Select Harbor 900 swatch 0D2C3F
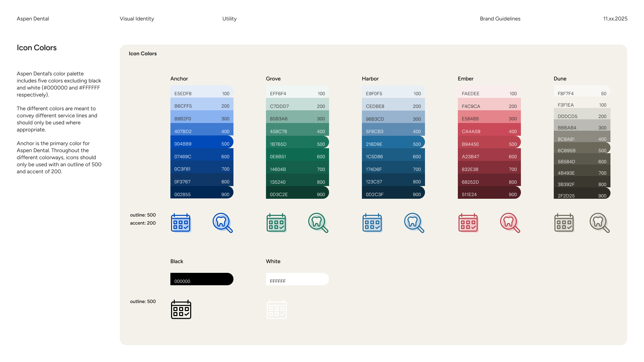 [x=393, y=193]
